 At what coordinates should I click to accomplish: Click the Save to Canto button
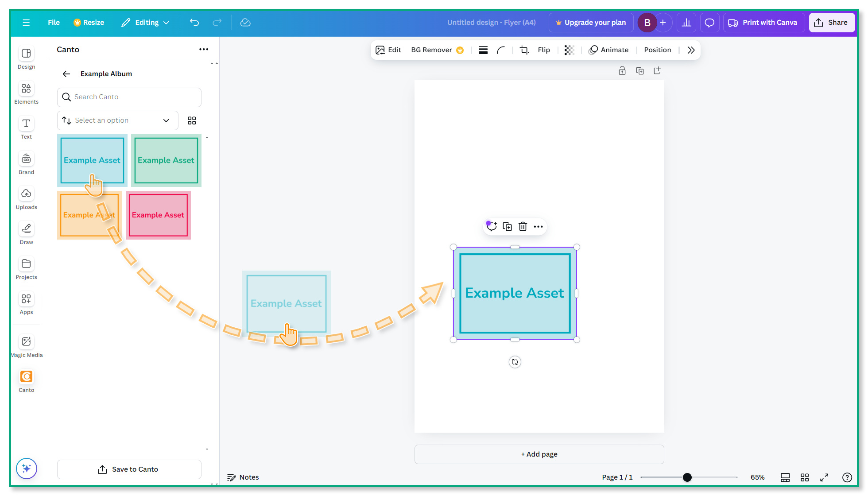point(129,469)
